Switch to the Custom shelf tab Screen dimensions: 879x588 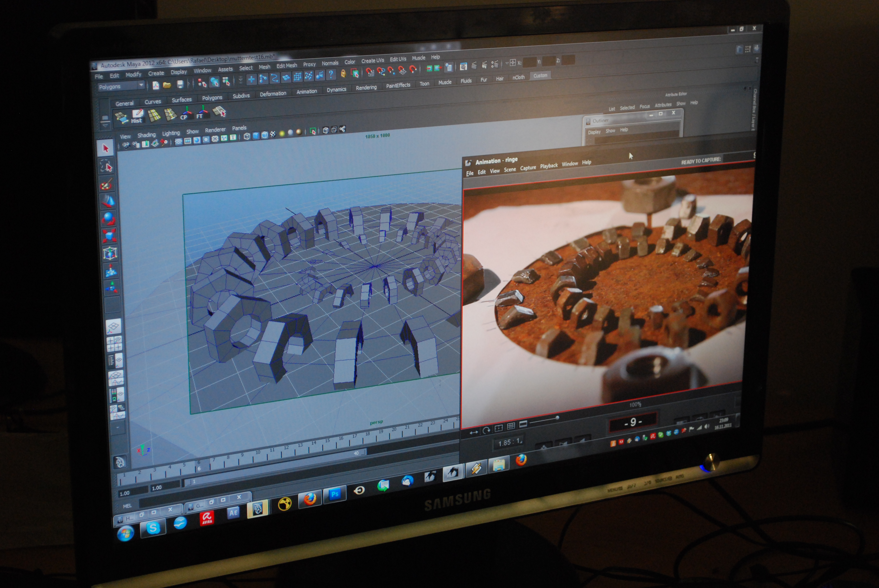click(540, 75)
